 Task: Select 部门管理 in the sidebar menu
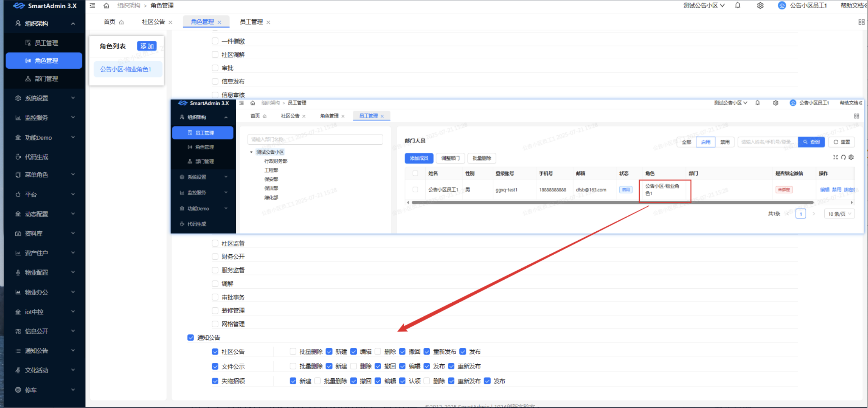click(x=46, y=79)
